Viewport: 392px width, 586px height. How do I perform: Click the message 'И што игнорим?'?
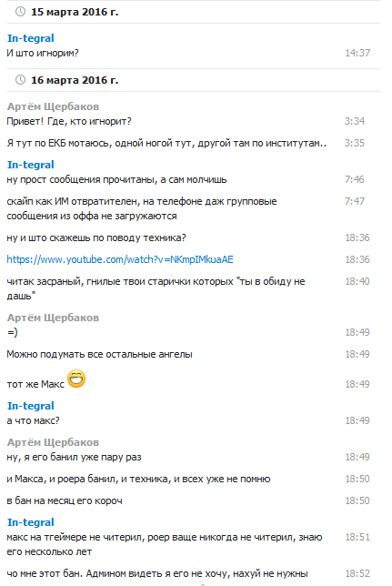[43, 53]
